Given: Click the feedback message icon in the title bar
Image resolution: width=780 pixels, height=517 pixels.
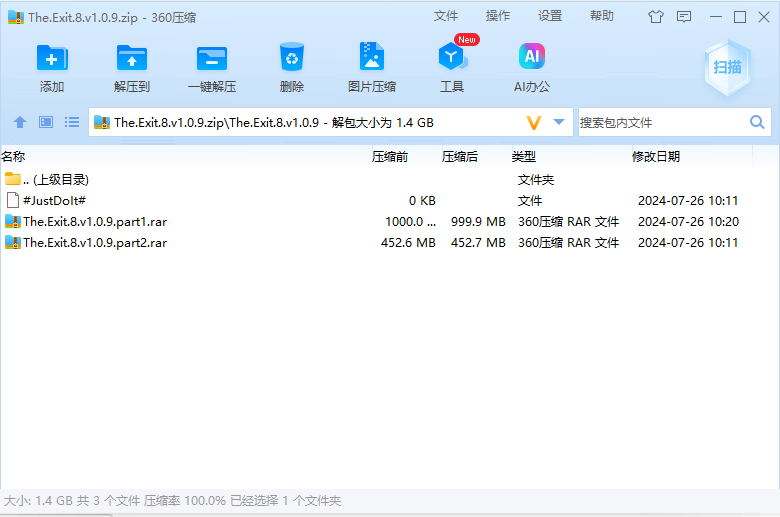Looking at the screenshot, I should pos(684,17).
